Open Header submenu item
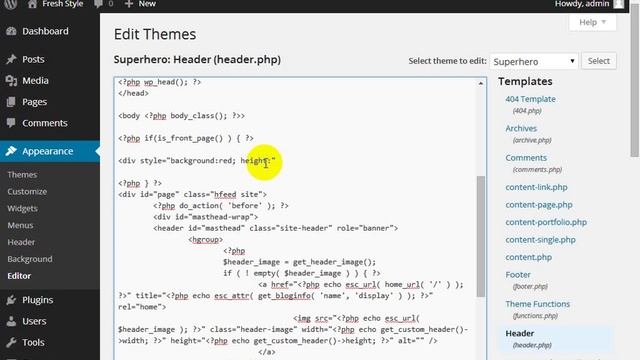 [x=21, y=242]
